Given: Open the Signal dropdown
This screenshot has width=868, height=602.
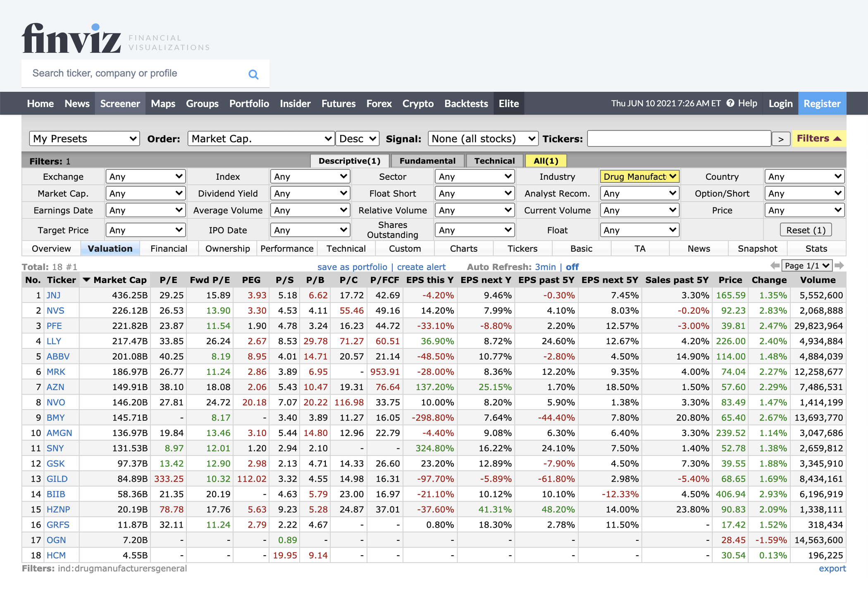Looking at the screenshot, I should pos(483,138).
